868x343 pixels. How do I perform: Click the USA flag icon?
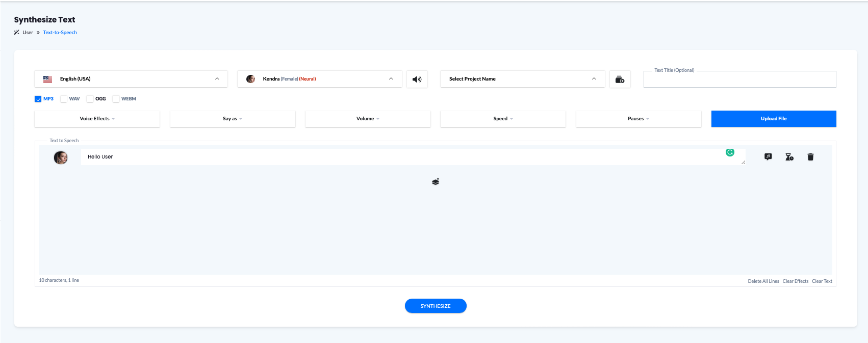47,79
